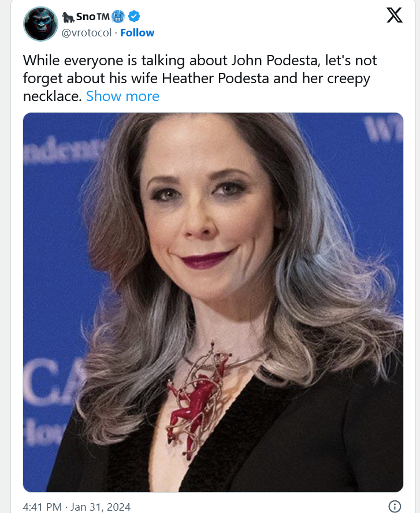Screen dimensions: 420x513
Task: Click the info icon beside the timestamp
Action: click(395, 506)
